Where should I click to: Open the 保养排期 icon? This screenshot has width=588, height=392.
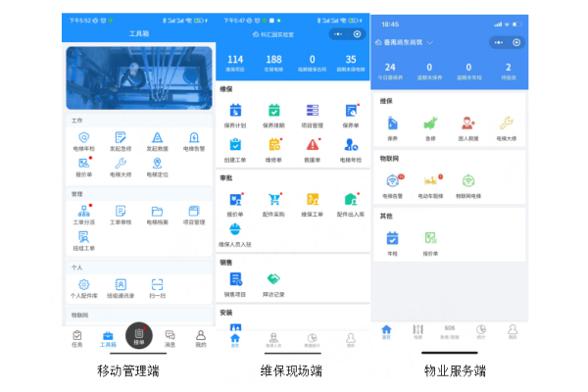pos(274,111)
